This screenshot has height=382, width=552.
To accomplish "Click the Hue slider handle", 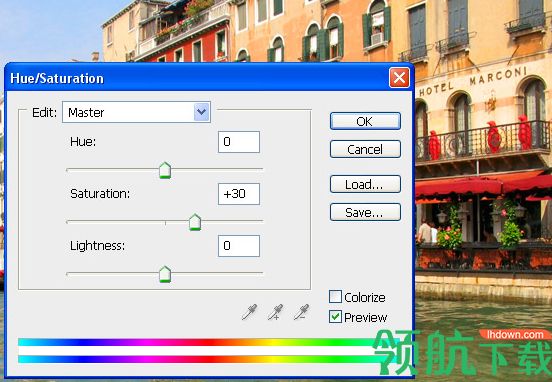I will tap(165, 170).
